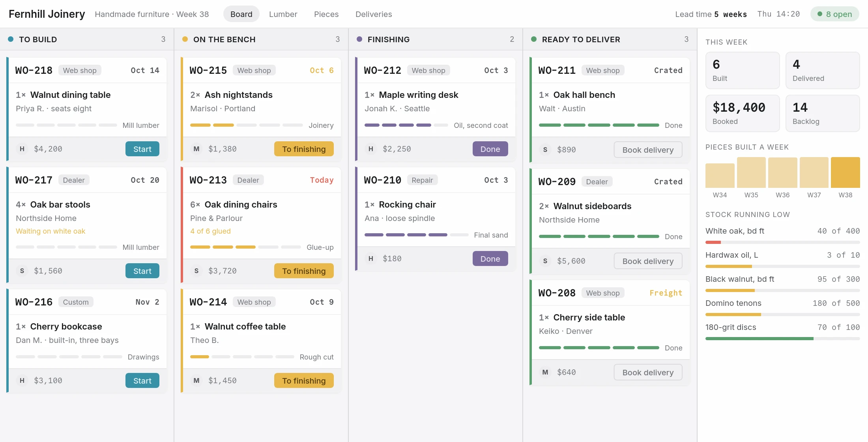
Task: Book delivery for Walnut sideboards
Action: (x=648, y=261)
